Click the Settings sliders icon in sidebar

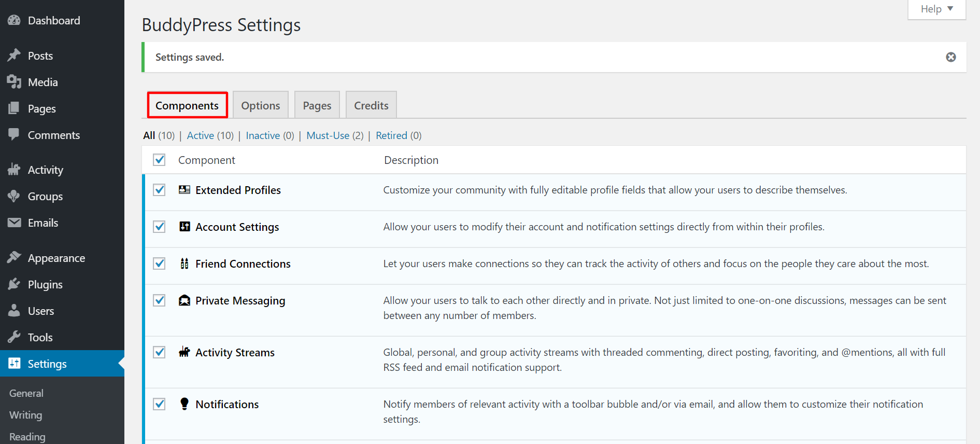(14, 364)
